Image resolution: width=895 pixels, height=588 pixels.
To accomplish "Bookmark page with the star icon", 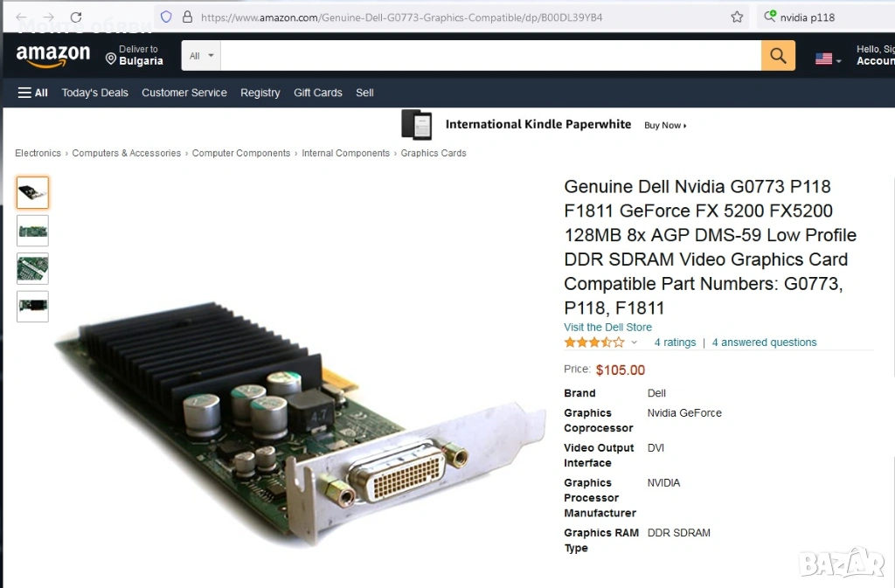I will (737, 17).
